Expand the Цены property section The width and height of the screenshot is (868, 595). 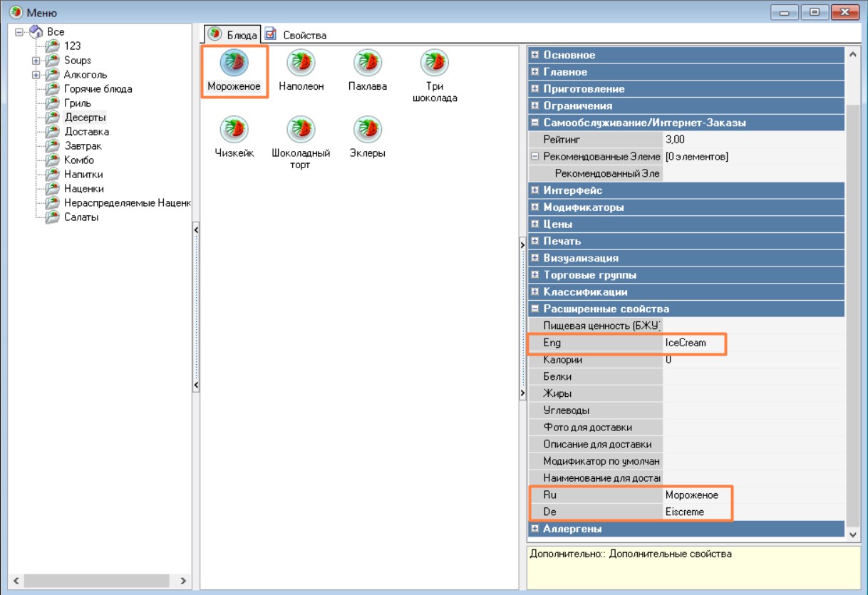point(535,224)
